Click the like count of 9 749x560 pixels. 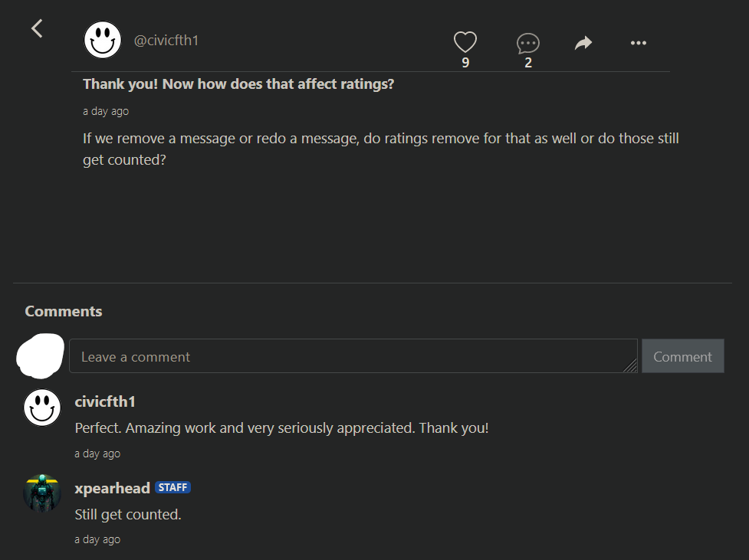(465, 63)
